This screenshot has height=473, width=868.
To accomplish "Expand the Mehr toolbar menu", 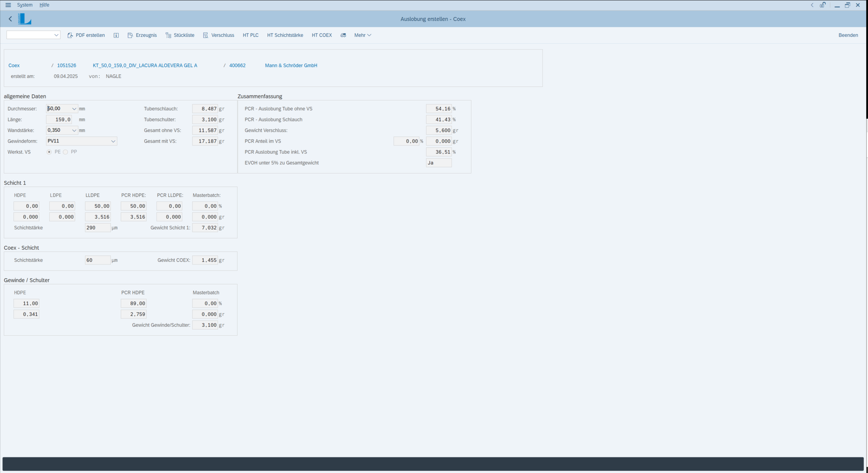I will pos(362,35).
